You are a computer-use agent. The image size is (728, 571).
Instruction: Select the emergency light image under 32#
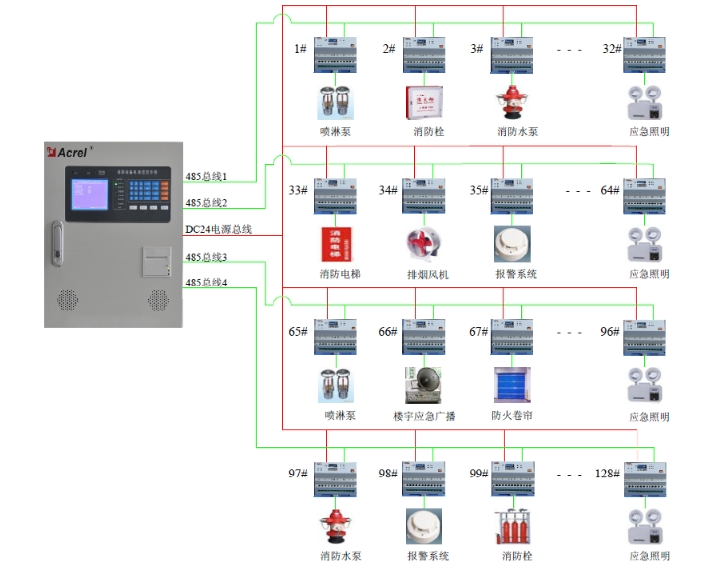tap(644, 102)
